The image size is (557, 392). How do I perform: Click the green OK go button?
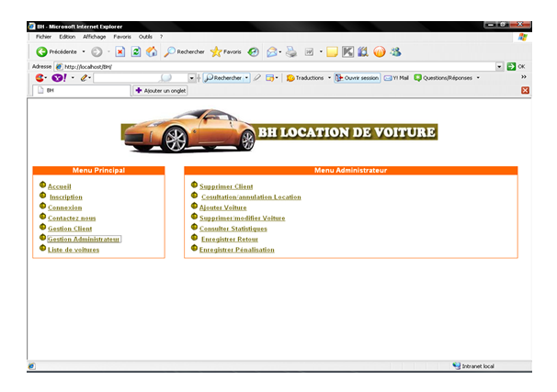(517, 66)
